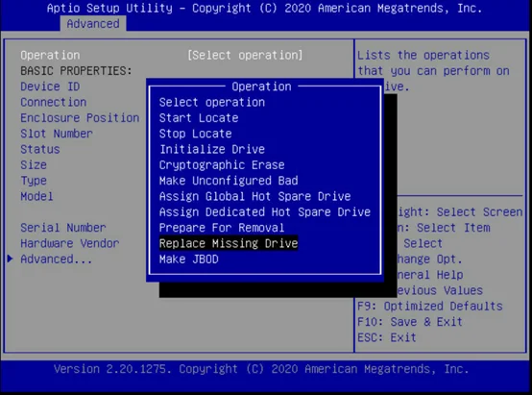532x395 pixels.
Task: Click the Model property
Action: tap(37, 196)
